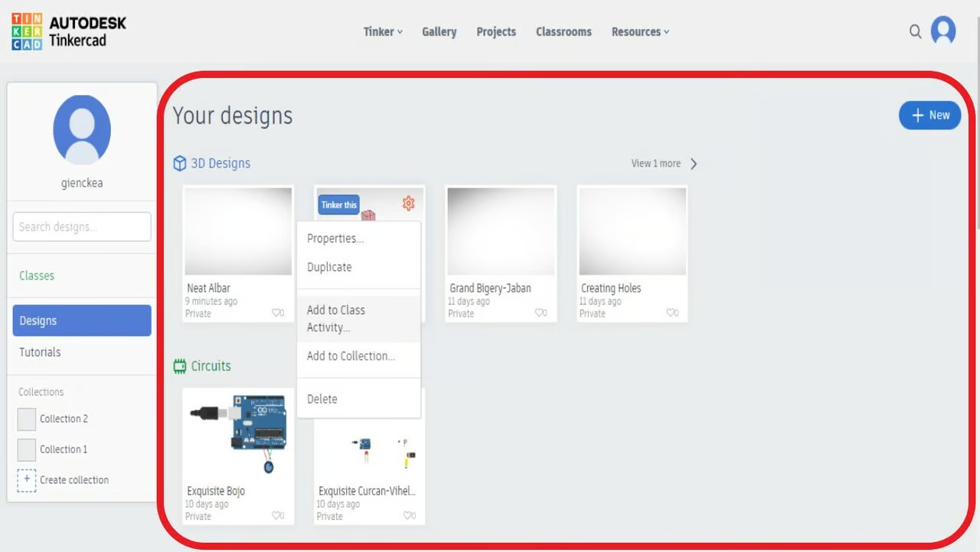This screenshot has width=980, height=552.
Task: Click the 3D Designs cube icon
Action: coord(180,163)
